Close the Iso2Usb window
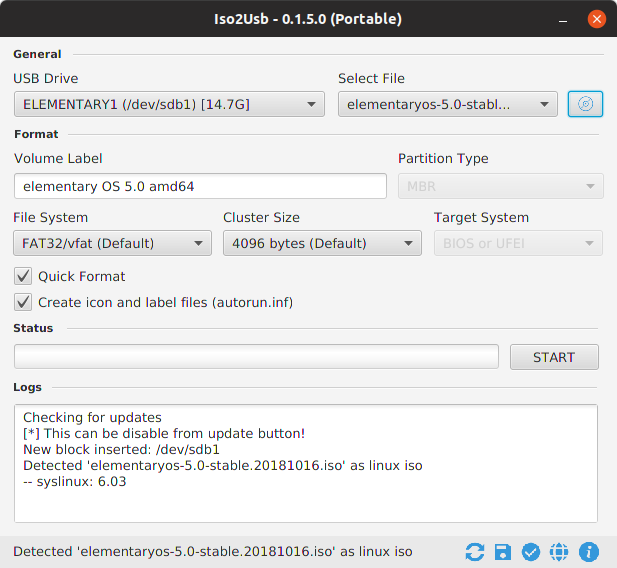Screen dimensions: 617x568 pyautogui.click(x=597, y=19)
